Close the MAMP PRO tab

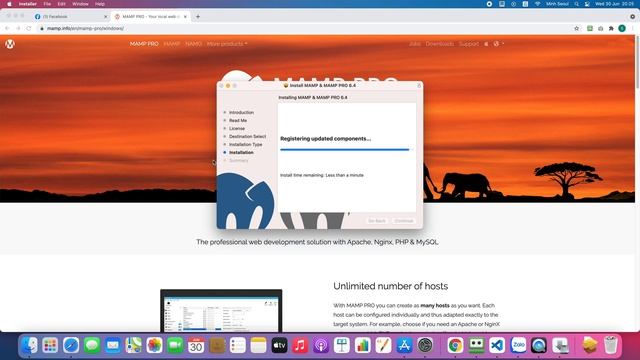coord(185,17)
